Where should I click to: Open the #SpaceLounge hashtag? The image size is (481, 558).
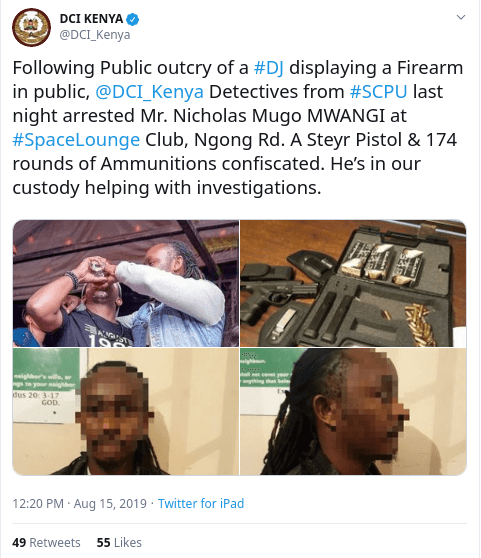click(76, 140)
